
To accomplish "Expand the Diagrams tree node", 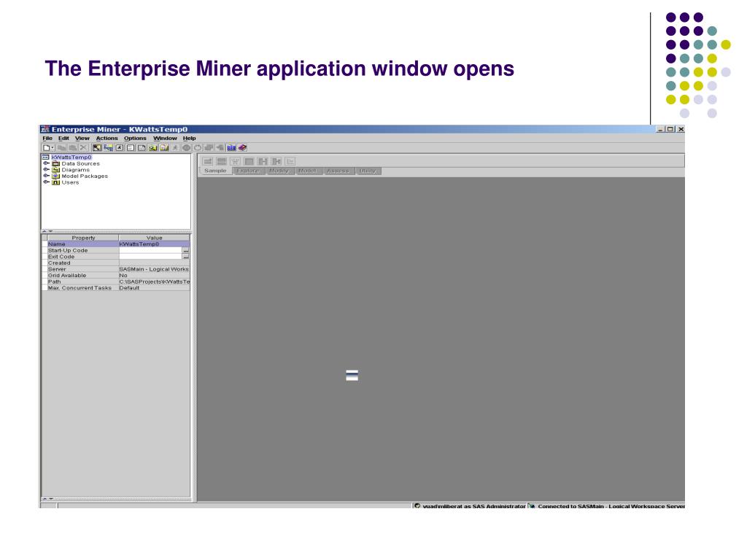I will (x=46, y=169).
